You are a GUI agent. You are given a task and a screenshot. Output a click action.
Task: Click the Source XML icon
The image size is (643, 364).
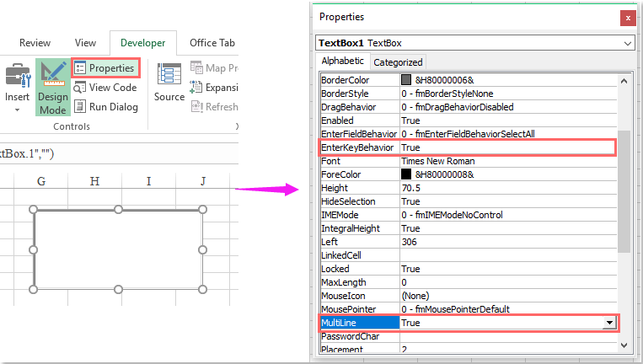click(x=169, y=78)
